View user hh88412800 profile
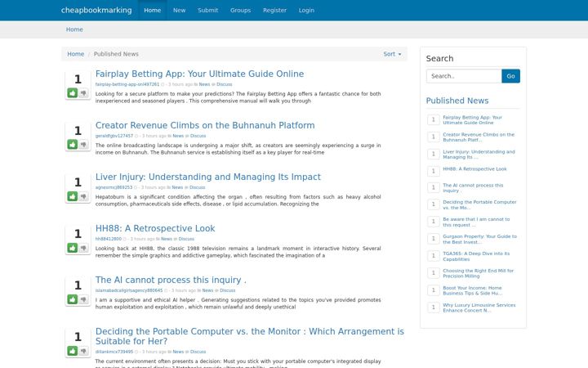 click(x=109, y=239)
